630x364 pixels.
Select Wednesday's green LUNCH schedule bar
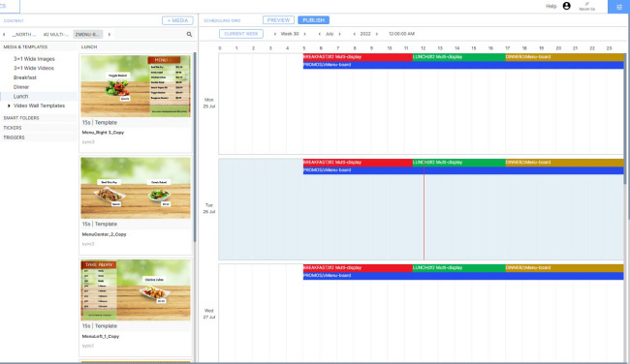458,268
